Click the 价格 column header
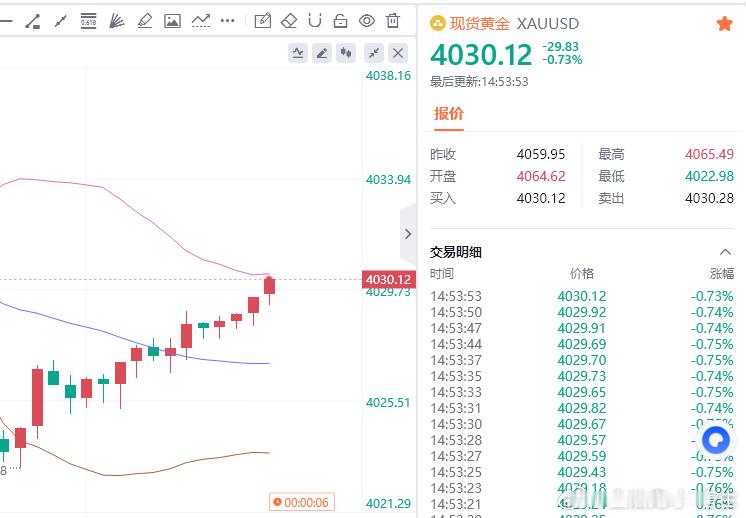This screenshot has height=518, width=746. click(581, 274)
